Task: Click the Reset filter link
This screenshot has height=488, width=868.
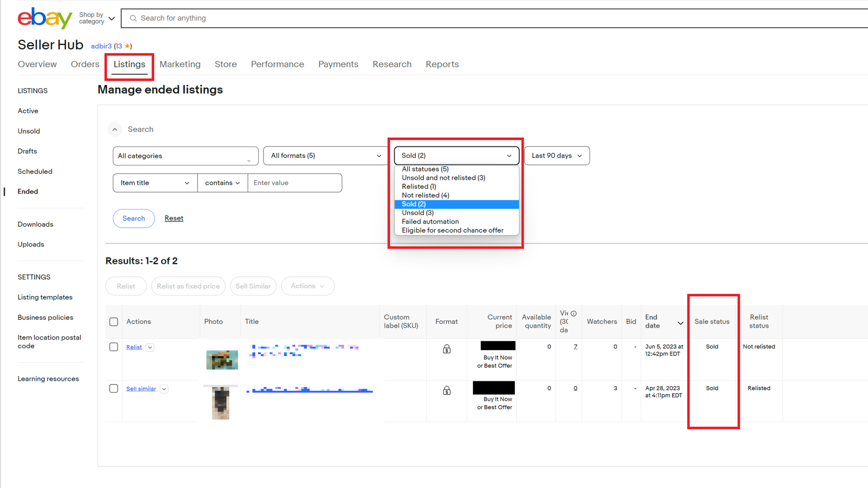Action: (174, 218)
